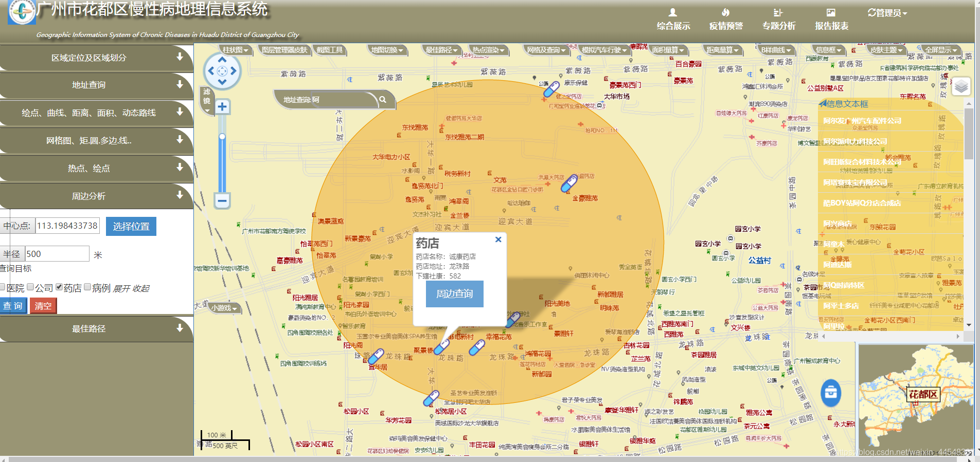Select the 截图工具 toolbar item
This screenshot has width=980, height=462.
pos(330,50)
